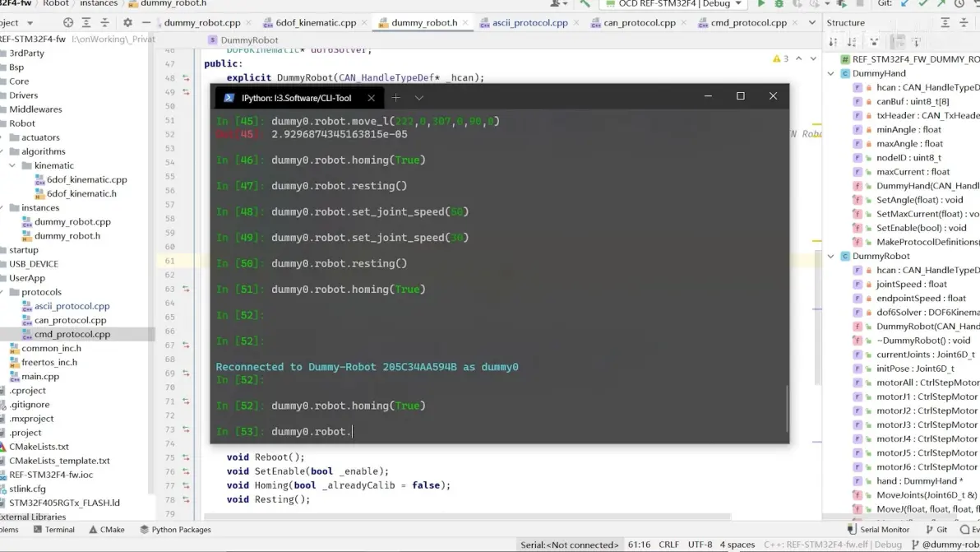Viewport: 980px width, 552px height.
Task: Push commits with Git green arrow
Action: click(x=941, y=4)
